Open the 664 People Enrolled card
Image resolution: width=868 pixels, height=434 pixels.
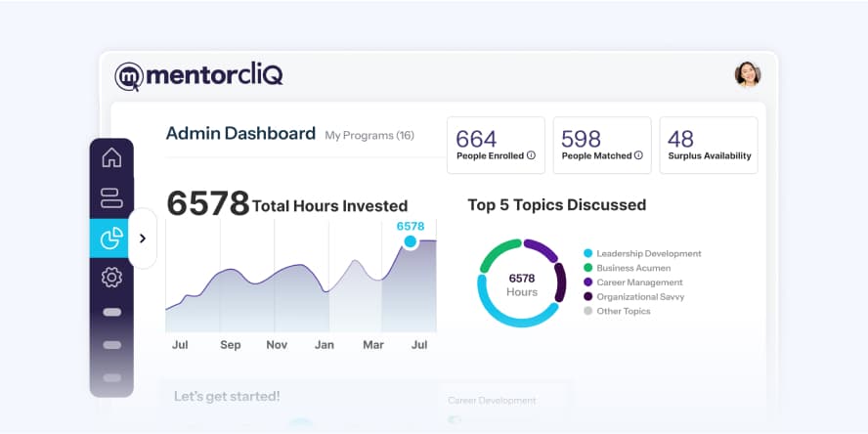coord(496,146)
